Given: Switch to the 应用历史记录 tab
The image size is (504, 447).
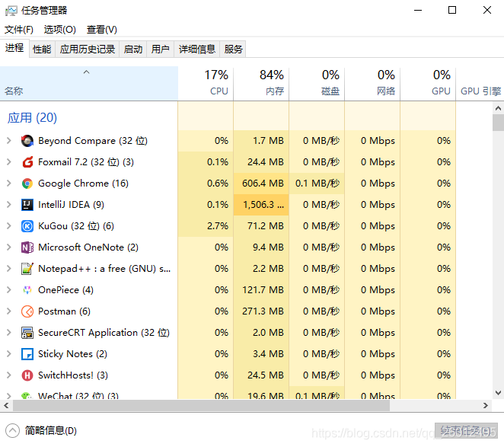Looking at the screenshot, I should pos(88,49).
